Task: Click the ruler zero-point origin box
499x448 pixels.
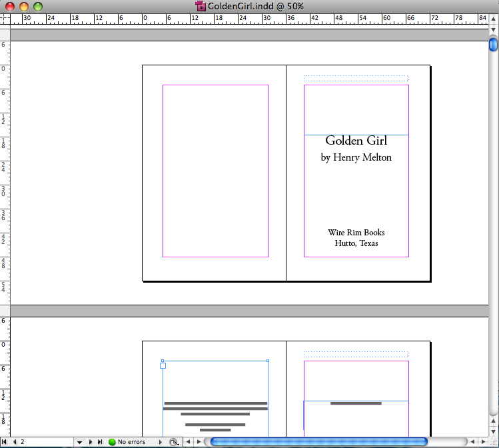Action: click(5, 19)
